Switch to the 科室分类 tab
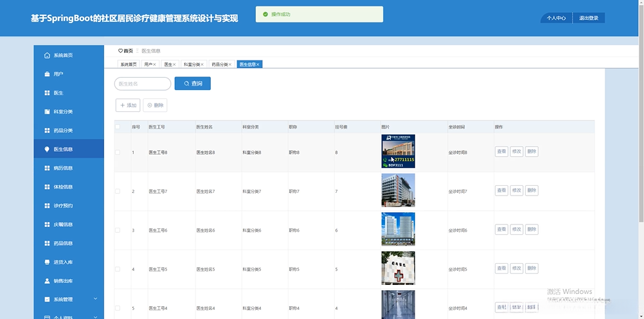 point(191,64)
